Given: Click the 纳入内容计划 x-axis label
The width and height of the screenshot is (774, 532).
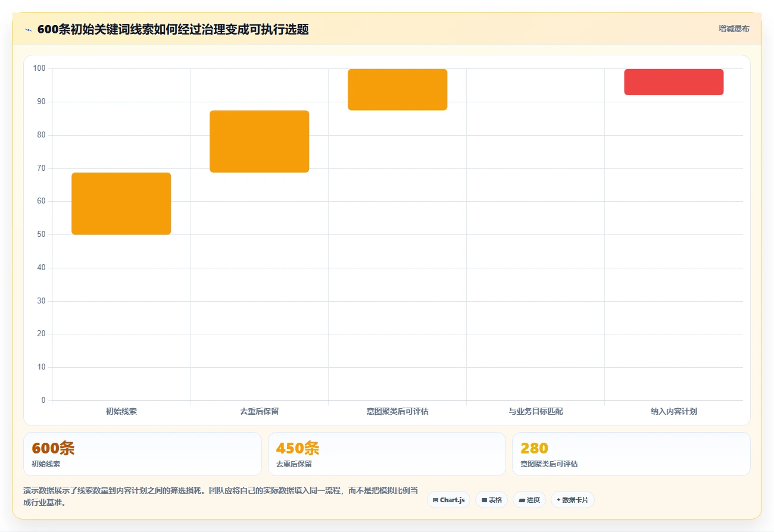Looking at the screenshot, I should coord(674,411).
